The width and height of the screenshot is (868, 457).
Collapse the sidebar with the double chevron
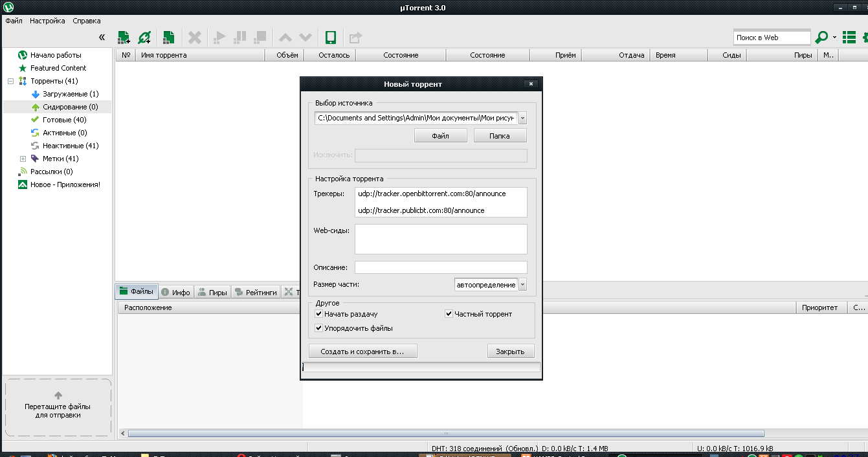coord(102,38)
